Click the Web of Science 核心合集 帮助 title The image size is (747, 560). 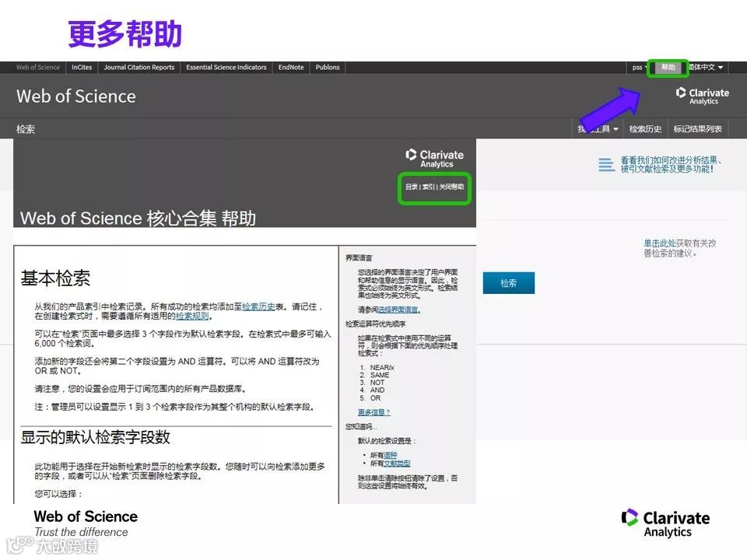click(x=139, y=219)
